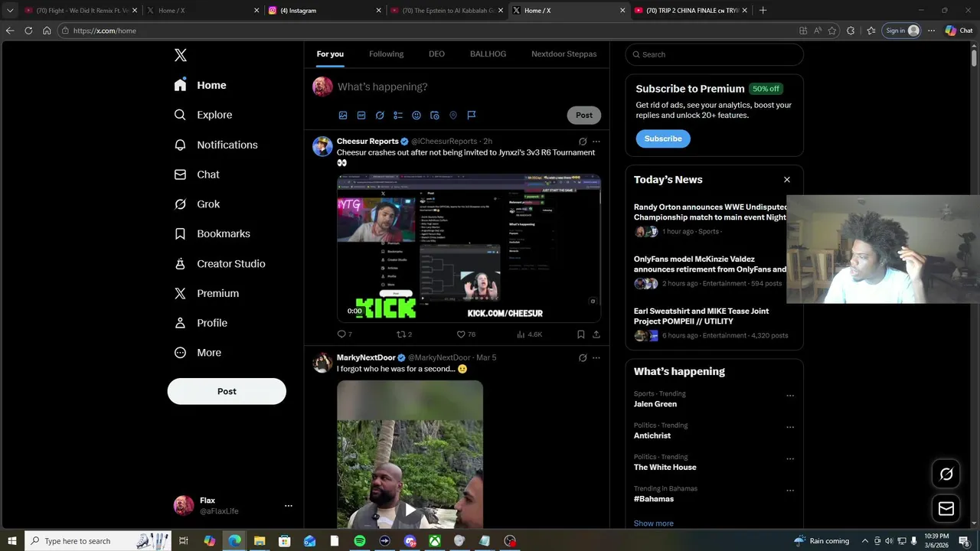
Task: Click Grok icon on Cheesur Reports post
Action: 583,142
